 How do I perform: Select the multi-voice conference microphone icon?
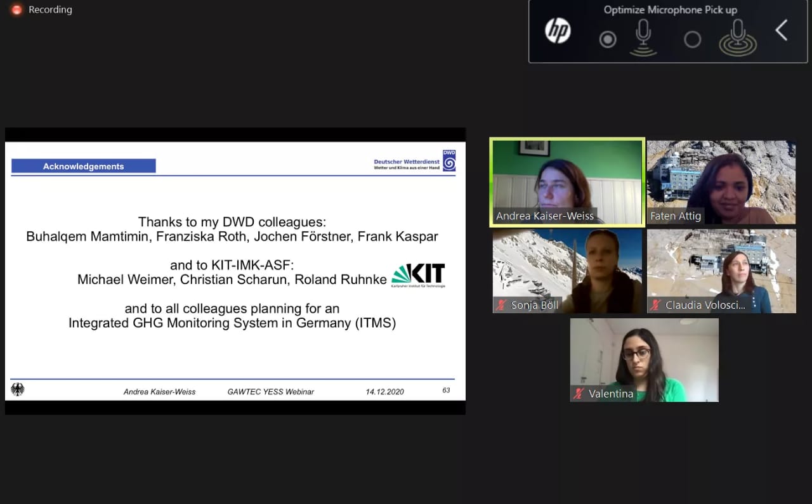(x=738, y=37)
